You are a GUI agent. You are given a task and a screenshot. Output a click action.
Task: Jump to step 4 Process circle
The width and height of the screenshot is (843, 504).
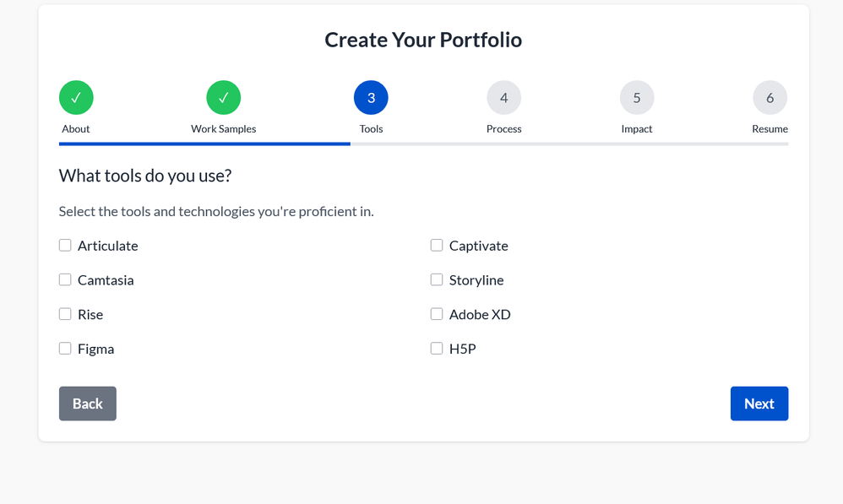[503, 98]
